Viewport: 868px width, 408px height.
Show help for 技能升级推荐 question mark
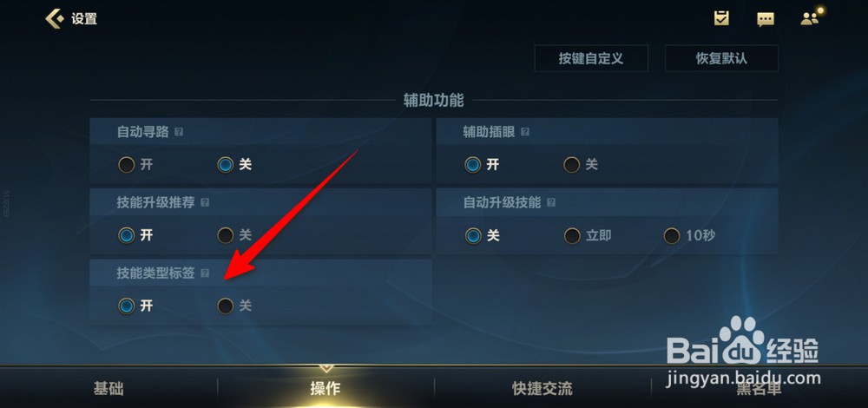click(205, 202)
